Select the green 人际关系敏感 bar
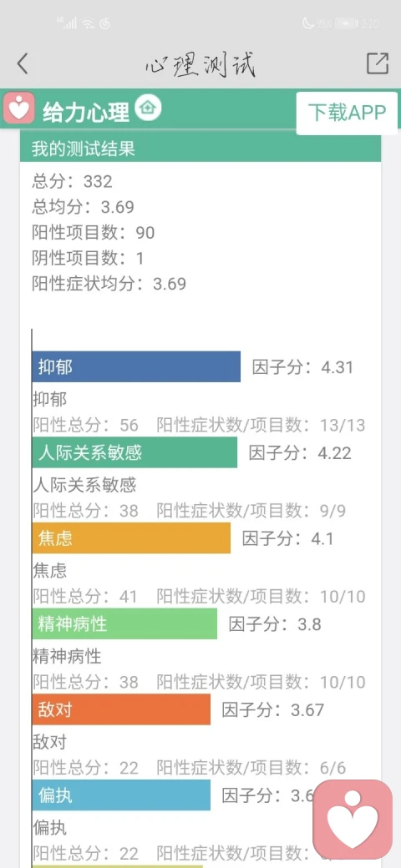Image resolution: width=401 pixels, height=868 pixels. pyautogui.click(x=135, y=452)
